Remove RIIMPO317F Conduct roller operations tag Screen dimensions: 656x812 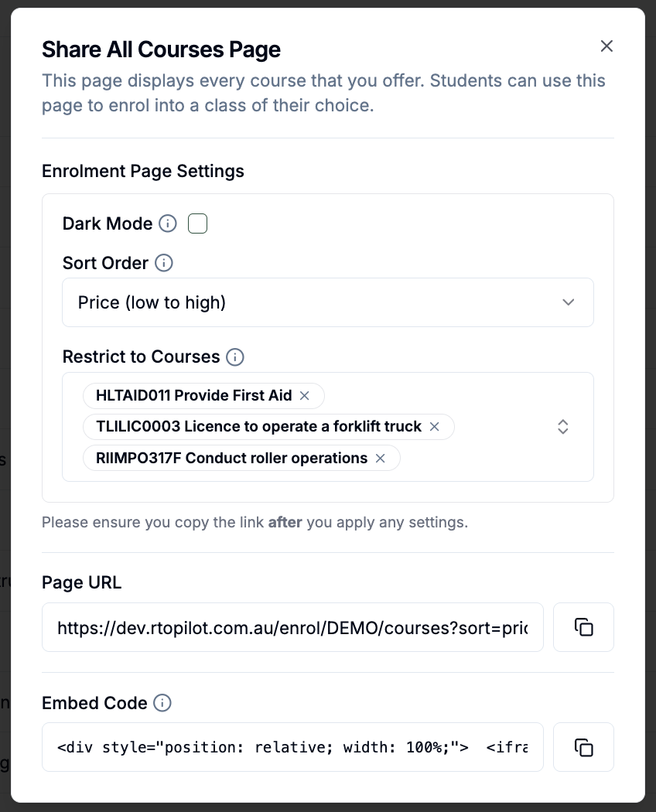(381, 459)
